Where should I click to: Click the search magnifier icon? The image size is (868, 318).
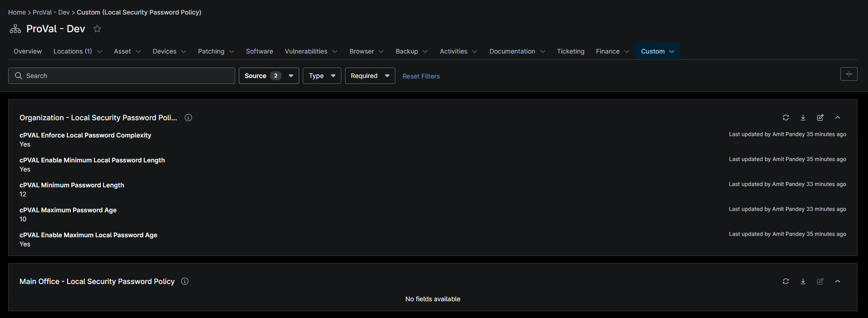pyautogui.click(x=19, y=76)
